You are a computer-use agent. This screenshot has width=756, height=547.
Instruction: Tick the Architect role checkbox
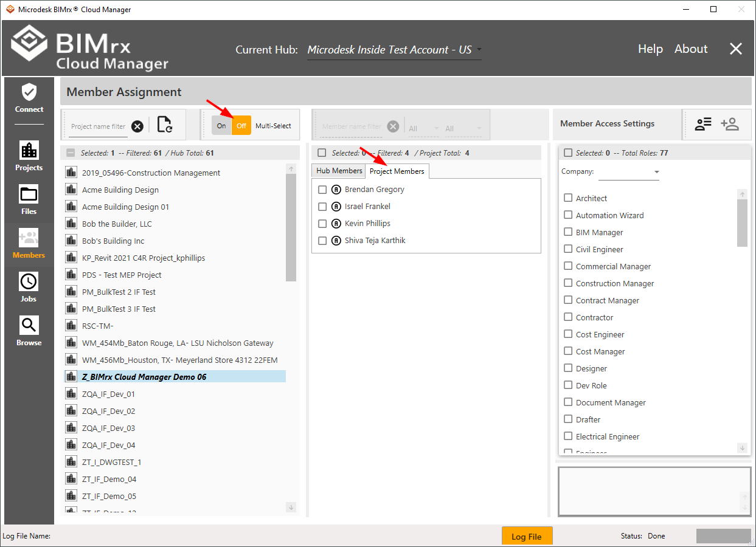[568, 198]
